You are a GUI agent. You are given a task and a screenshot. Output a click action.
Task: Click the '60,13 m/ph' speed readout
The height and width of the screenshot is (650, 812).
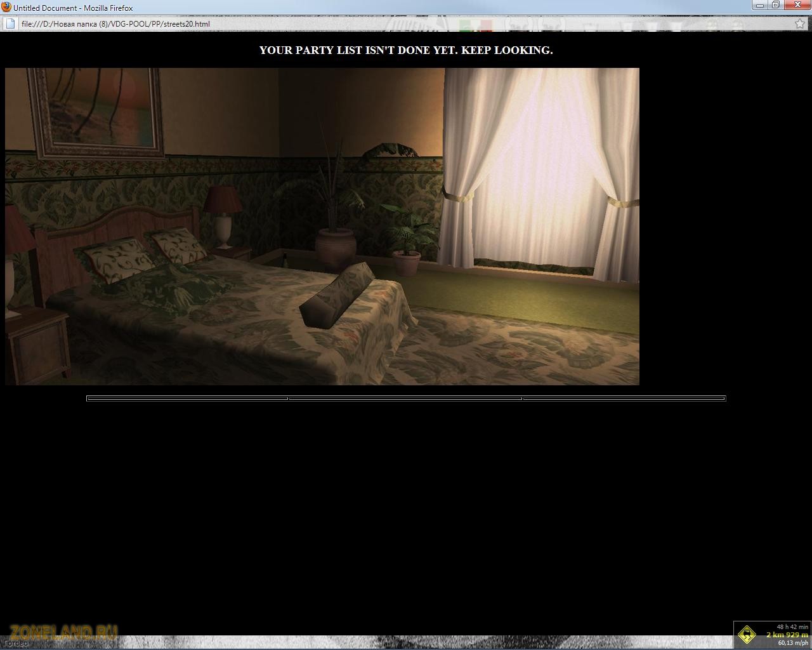coord(793,643)
